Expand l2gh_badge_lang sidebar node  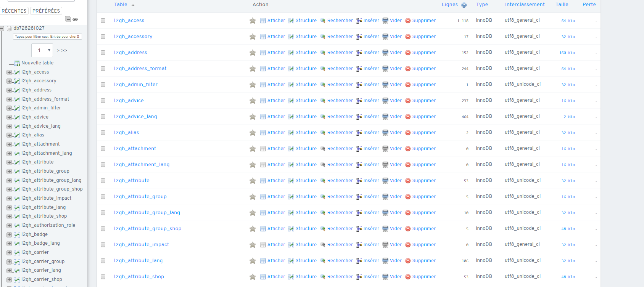click(9, 244)
